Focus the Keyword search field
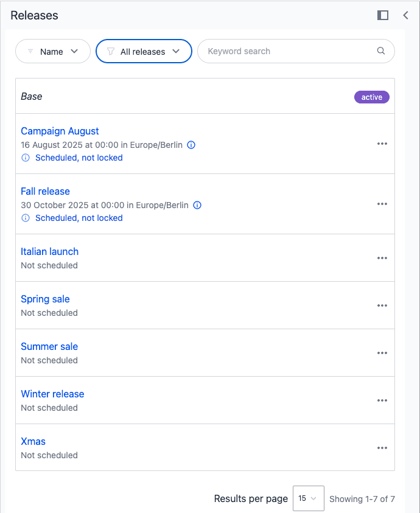The height and width of the screenshot is (513, 420). coord(296,51)
